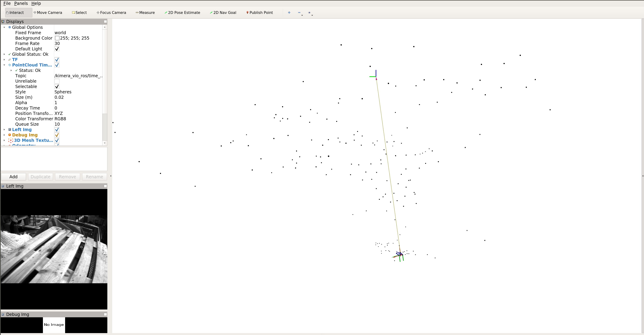Click the plus icon to add a tool
The height and width of the screenshot is (335, 644).
tap(289, 12)
